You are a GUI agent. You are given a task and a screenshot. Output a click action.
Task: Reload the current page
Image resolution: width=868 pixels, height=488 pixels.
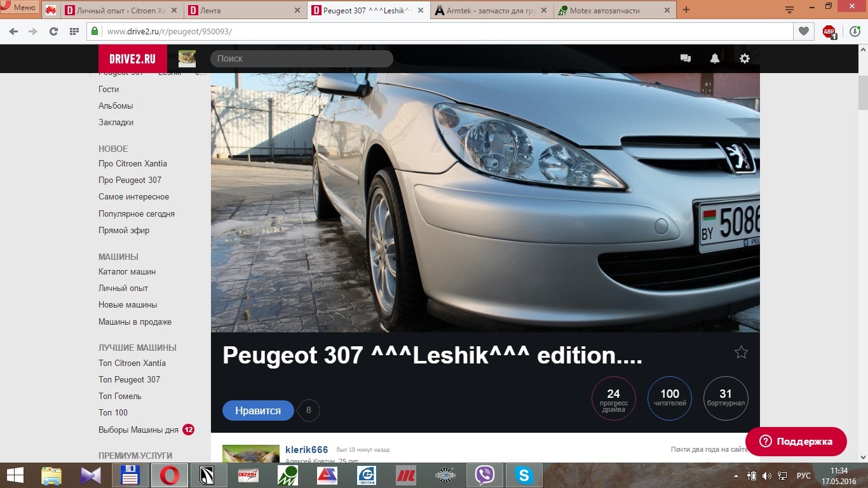(x=53, y=31)
